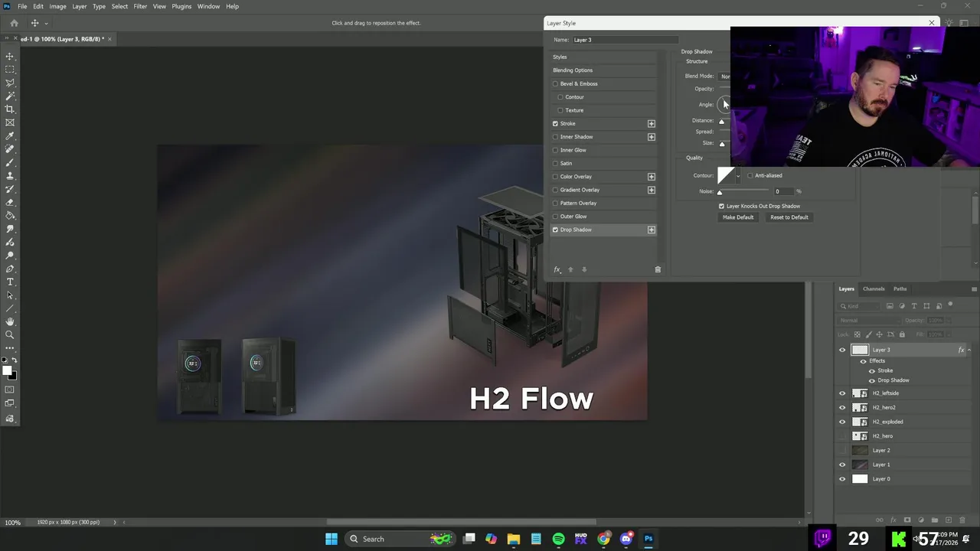Select the Crop tool
980x551 pixels.
pos(10,109)
